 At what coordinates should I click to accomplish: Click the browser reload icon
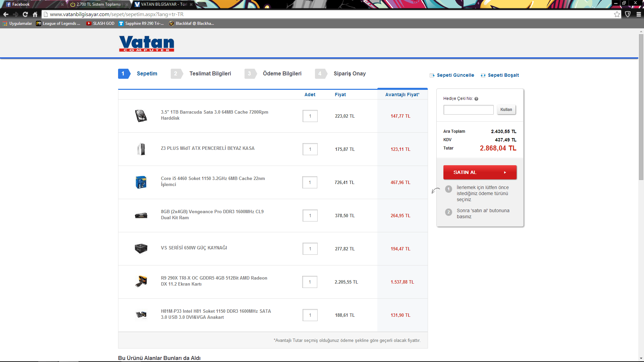[25, 14]
